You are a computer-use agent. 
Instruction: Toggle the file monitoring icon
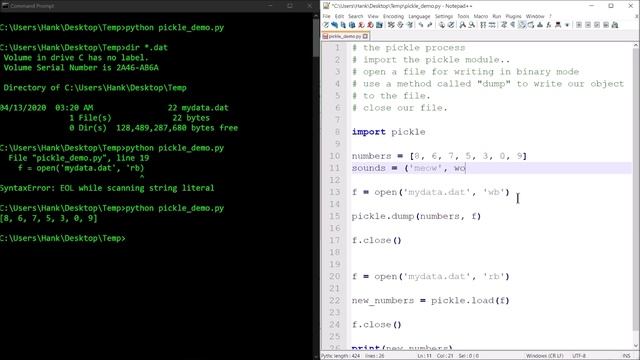[x=567, y=25]
